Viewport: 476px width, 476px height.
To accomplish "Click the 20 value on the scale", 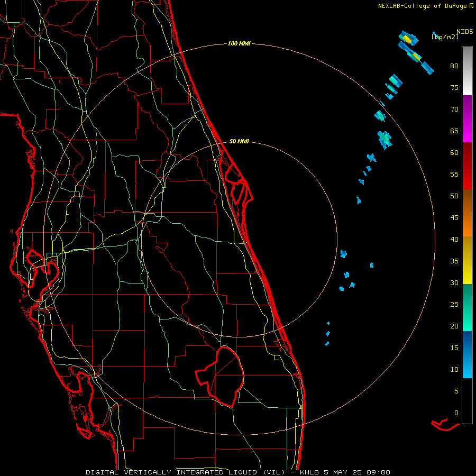I will click(x=454, y=326).
